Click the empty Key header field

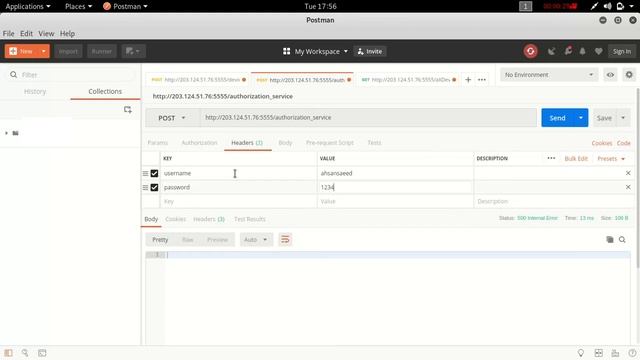click(239, 201)
